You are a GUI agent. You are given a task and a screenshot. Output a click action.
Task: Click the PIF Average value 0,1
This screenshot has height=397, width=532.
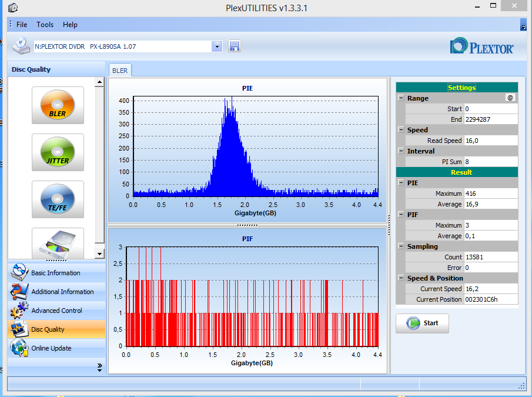(491, 235)
